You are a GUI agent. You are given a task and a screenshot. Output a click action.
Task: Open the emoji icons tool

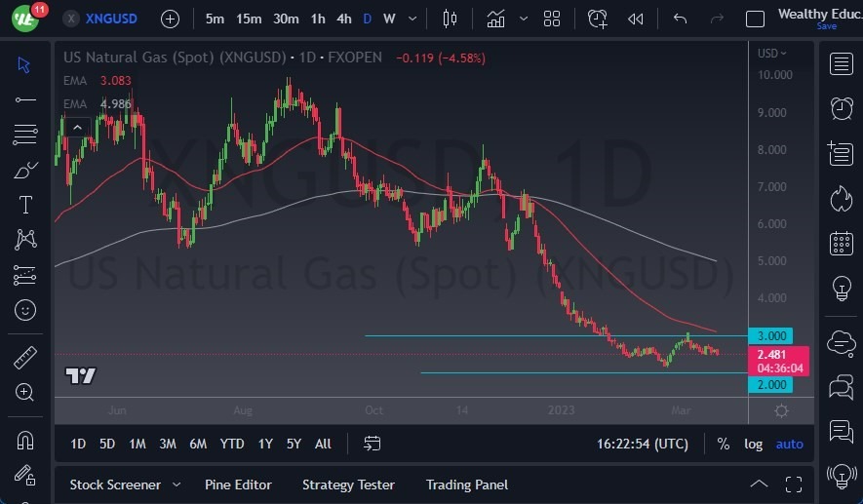25,310
